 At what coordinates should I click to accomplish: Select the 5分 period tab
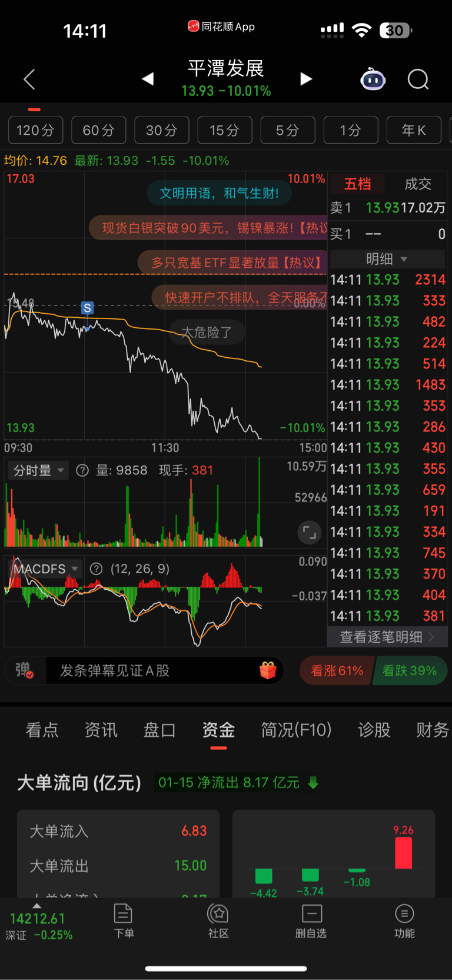(288, 130)
